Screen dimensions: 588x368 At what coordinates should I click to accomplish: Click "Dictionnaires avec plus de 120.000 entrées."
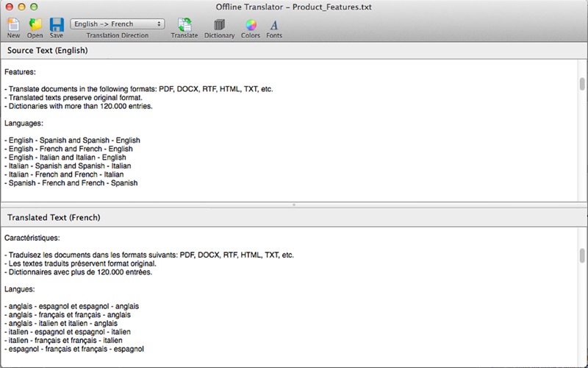point(79,272)
